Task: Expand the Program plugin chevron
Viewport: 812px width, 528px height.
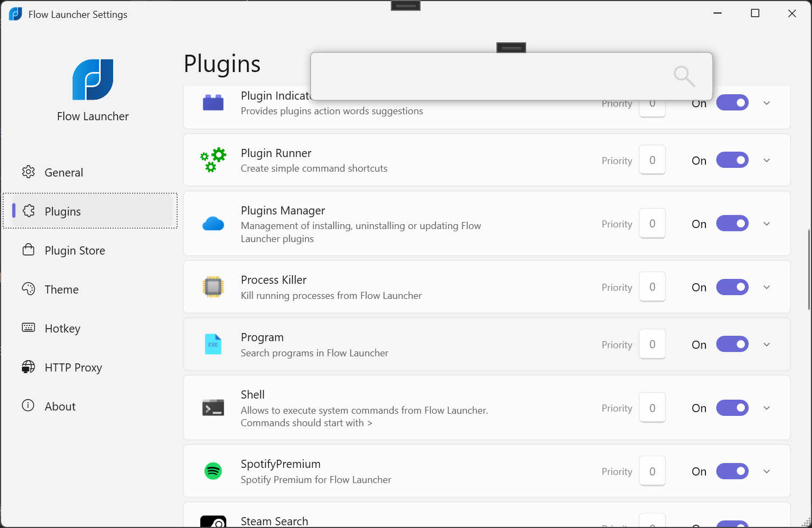Action: coord(767,344)
